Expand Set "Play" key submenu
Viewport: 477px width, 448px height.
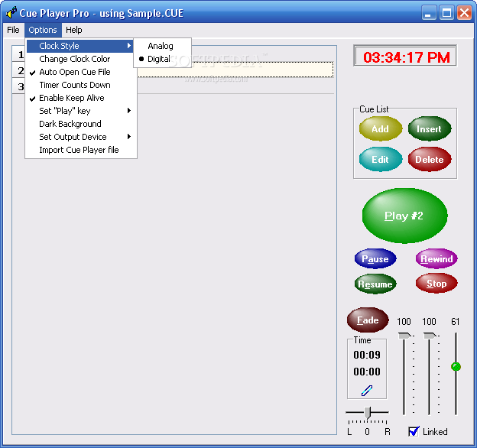pos(80,111)
